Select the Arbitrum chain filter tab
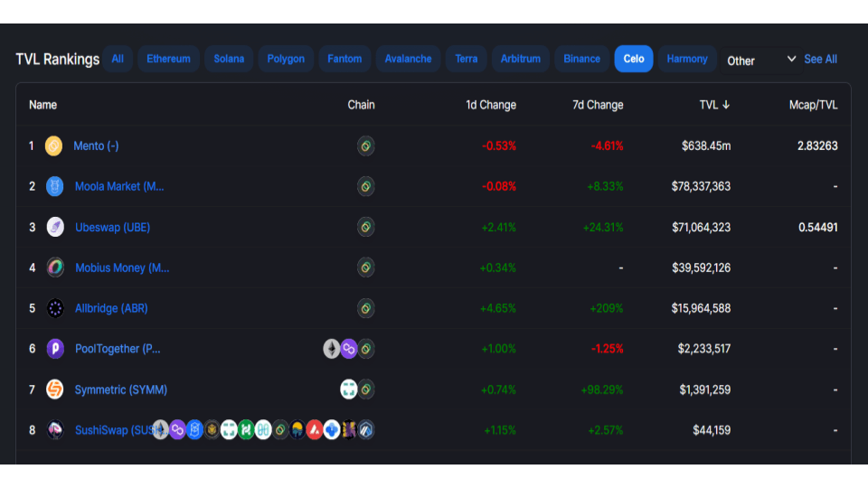 pos(521,59)
